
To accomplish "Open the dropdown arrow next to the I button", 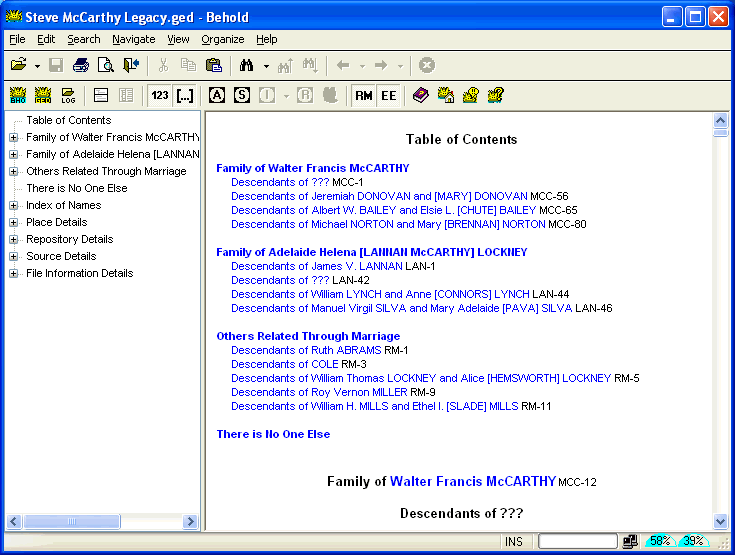I will (286, 96).
